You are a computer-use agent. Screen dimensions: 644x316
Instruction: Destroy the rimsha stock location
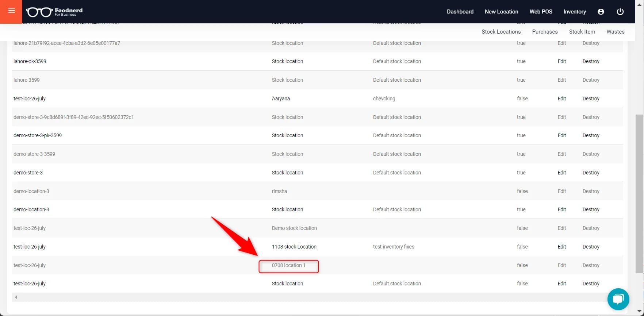(591, 192)
